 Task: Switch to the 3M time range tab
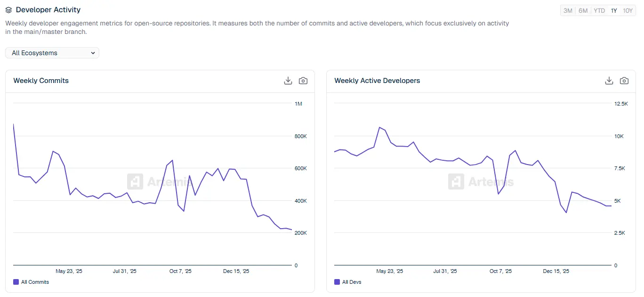(567, 10)
